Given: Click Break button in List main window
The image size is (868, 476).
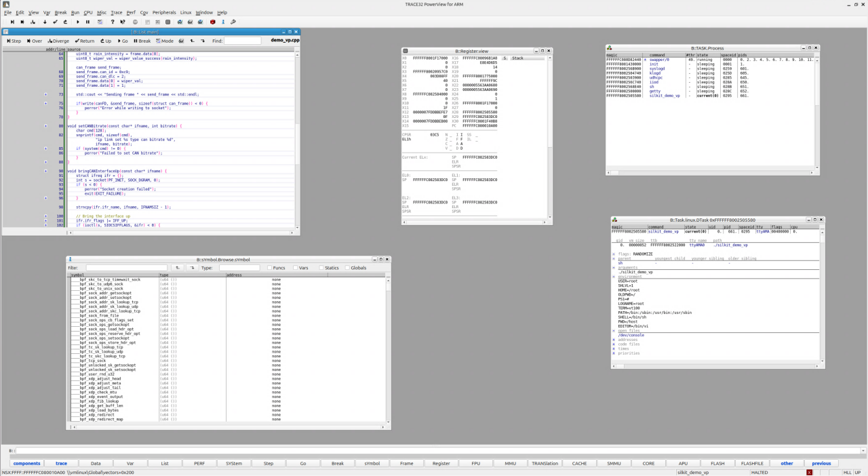Looking at the screenshot, I should 142,41.
